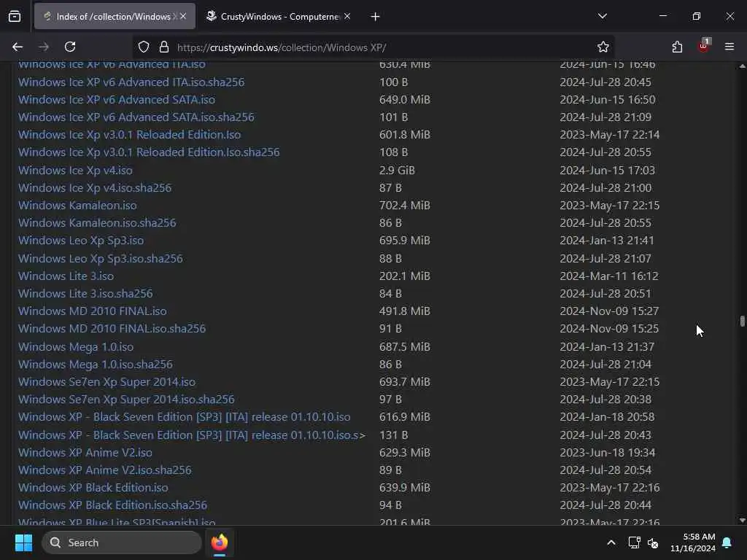Open Windows Start menu
747x560 pixels.
point(23,542)
